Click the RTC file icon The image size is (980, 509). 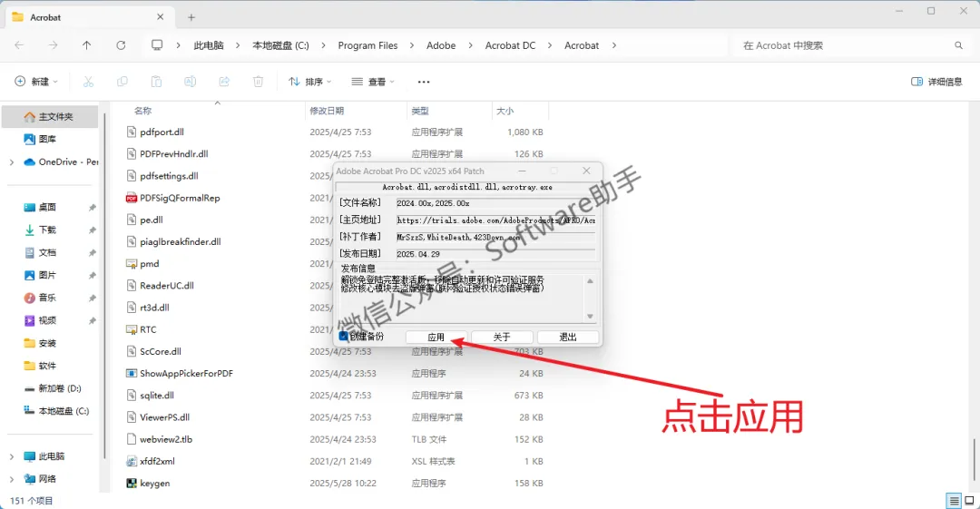tap(132, 329)
